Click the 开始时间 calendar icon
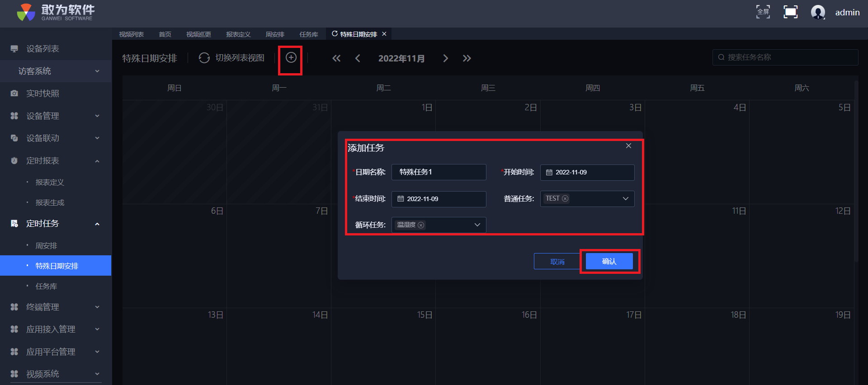This screenshot has width=868, height=385. point(549,172)
